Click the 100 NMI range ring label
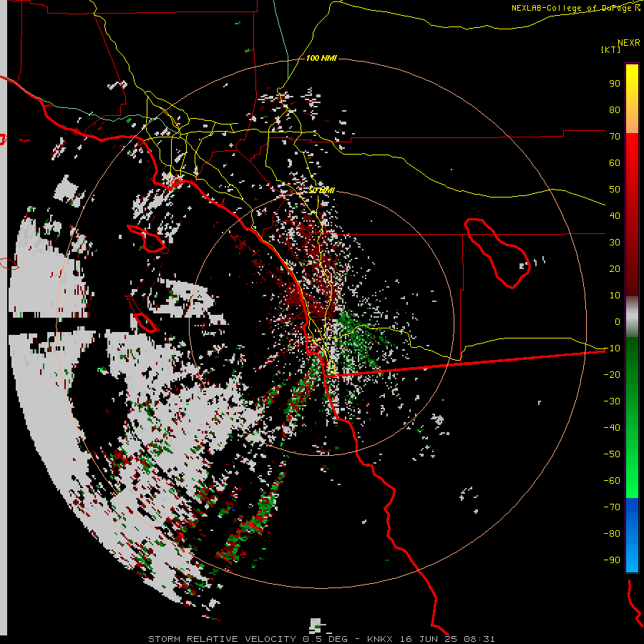This screenshot has height=644, width=644. (321, 59)
